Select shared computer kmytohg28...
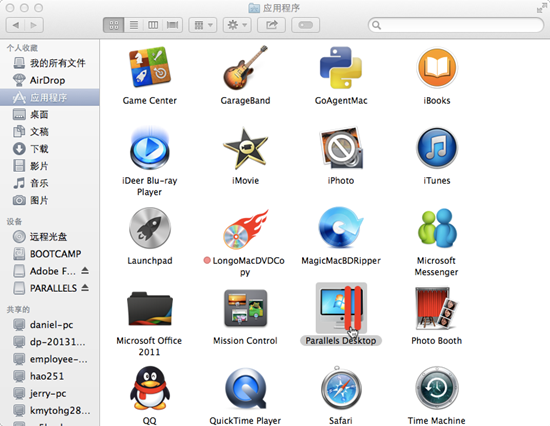The image size is (550, 426). (x=49, y=410)
